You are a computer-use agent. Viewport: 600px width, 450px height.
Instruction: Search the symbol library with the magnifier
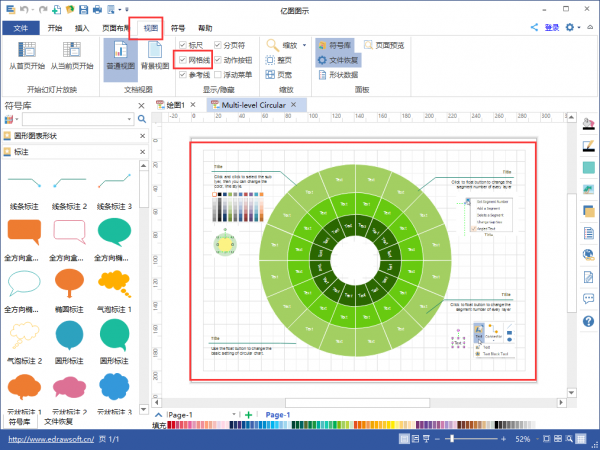tap(141, 119)
